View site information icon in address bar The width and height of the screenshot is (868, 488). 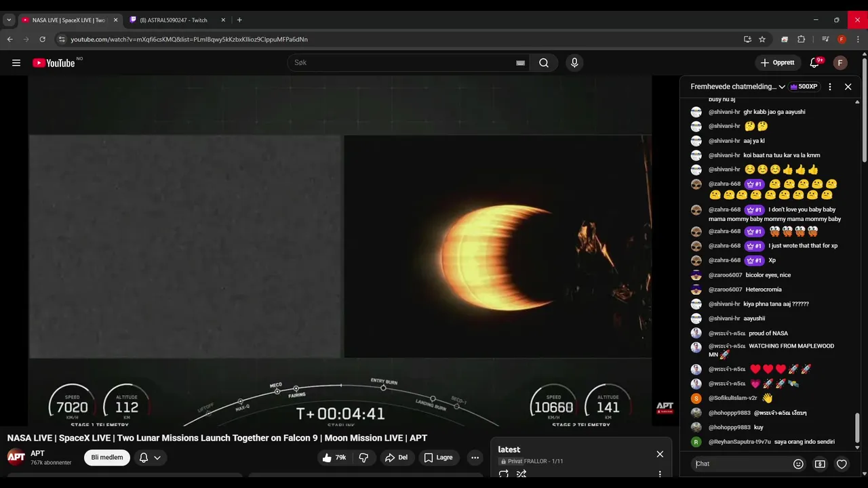click(62, 39)
